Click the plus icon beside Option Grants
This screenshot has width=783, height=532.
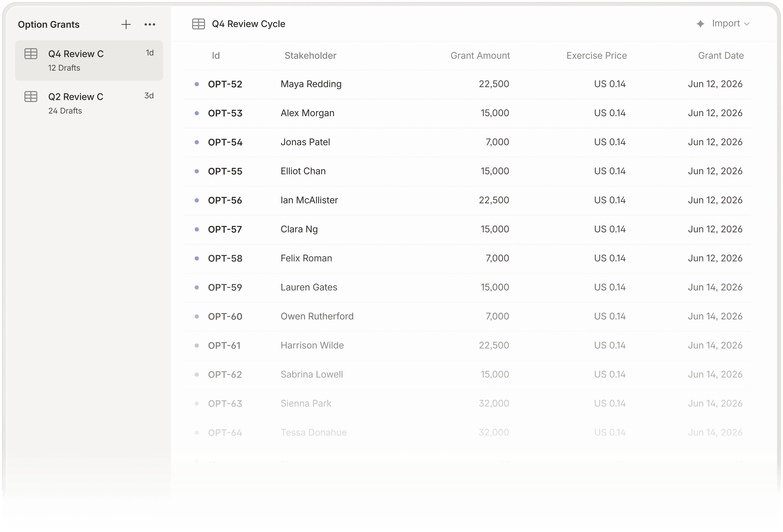click(x=126, y=24)
